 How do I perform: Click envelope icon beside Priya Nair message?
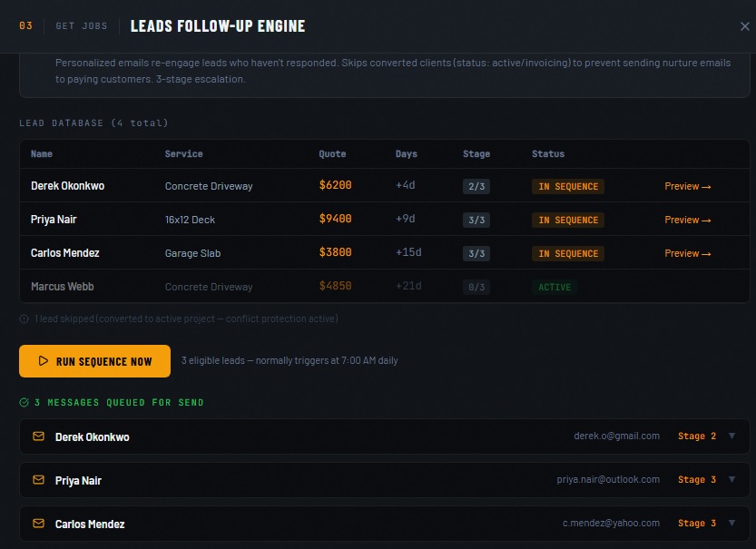tap(38, 480)
